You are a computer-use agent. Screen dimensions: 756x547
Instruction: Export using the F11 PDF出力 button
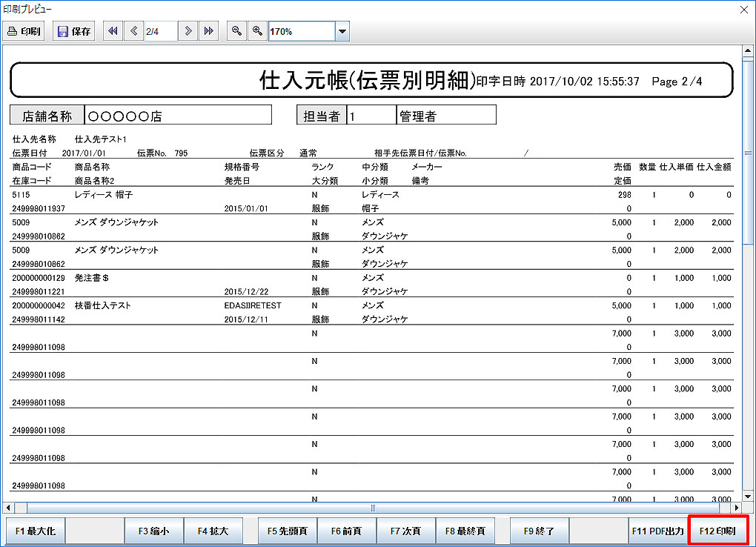pyautogui.click(x=657, y=531)
